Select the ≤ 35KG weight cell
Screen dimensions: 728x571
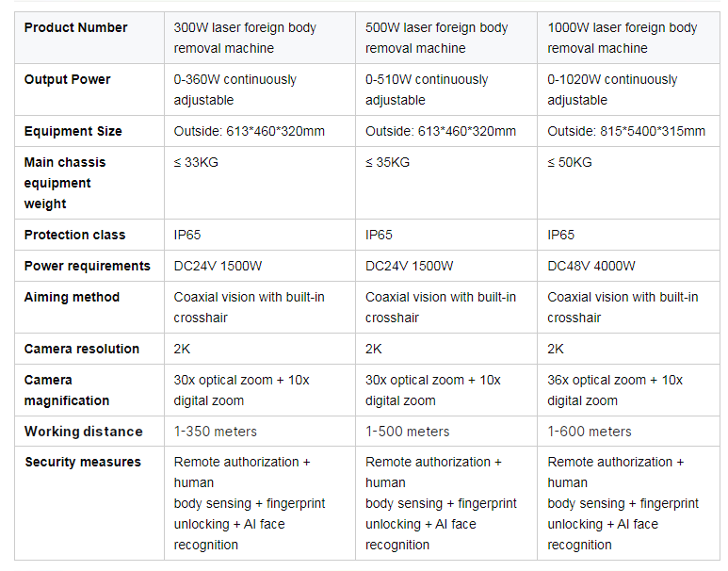pos(446,183)
